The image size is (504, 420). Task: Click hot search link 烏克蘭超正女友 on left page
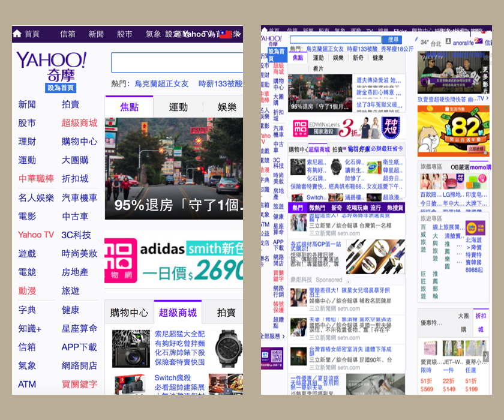pos(161,84)
